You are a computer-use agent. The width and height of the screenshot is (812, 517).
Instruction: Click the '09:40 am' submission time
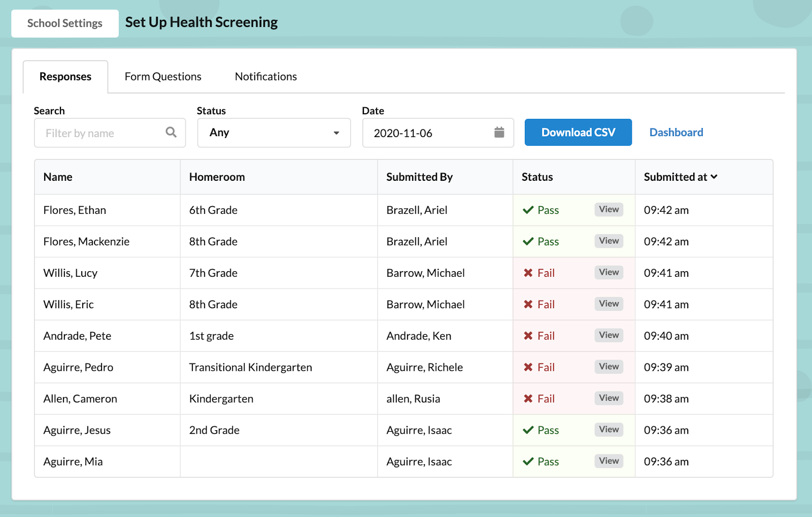tap(666, 336)
